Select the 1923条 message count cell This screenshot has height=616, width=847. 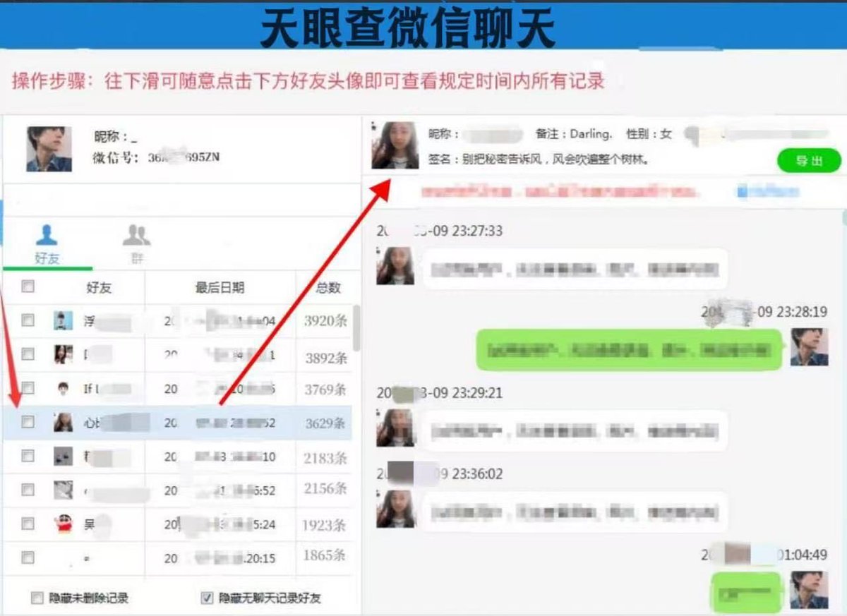pyautogui.click(x=325, y=525)
